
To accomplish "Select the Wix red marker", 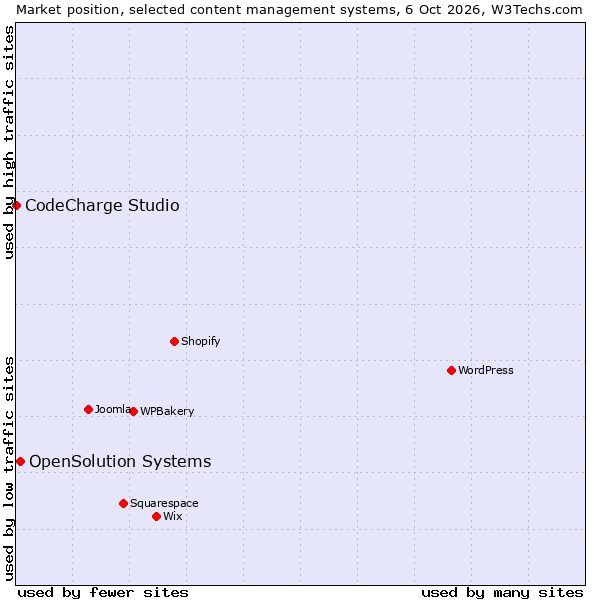I will (x=156, y=517).
